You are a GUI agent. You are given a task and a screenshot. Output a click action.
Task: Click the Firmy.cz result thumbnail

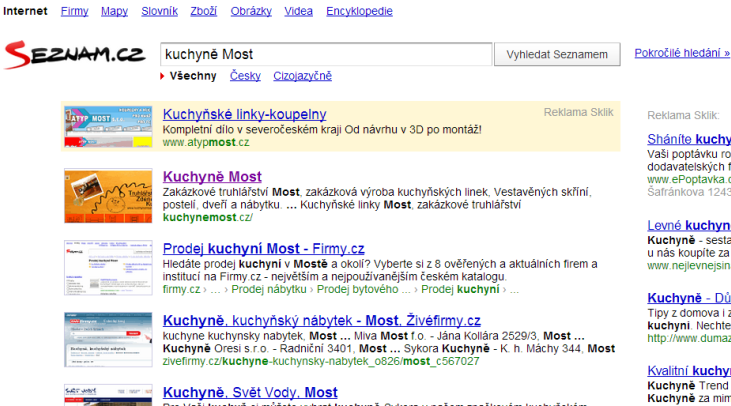click(108, 268)
